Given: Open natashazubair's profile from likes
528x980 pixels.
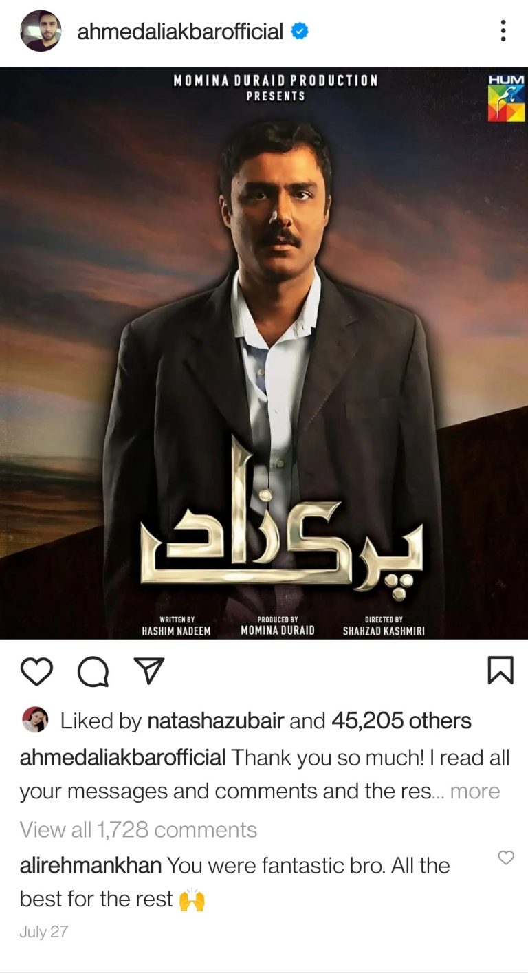Looking at the screenshot, I should tap(216, 721).
